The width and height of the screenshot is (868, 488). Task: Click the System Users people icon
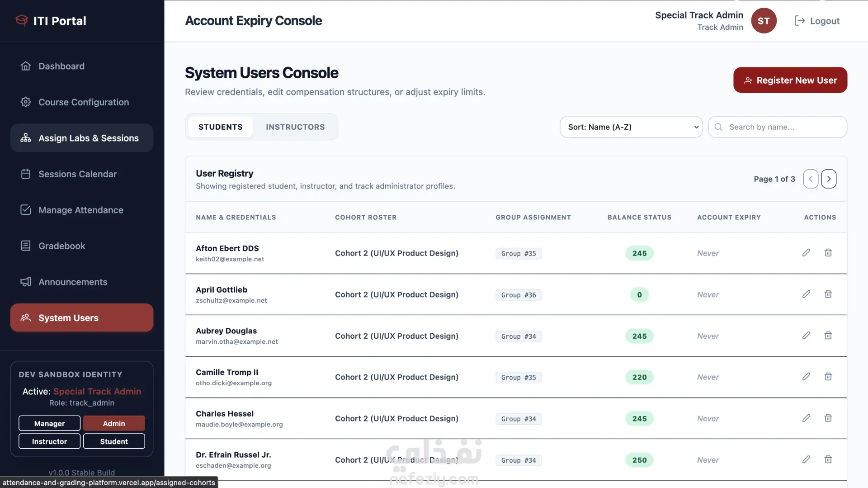click(26, 317)
